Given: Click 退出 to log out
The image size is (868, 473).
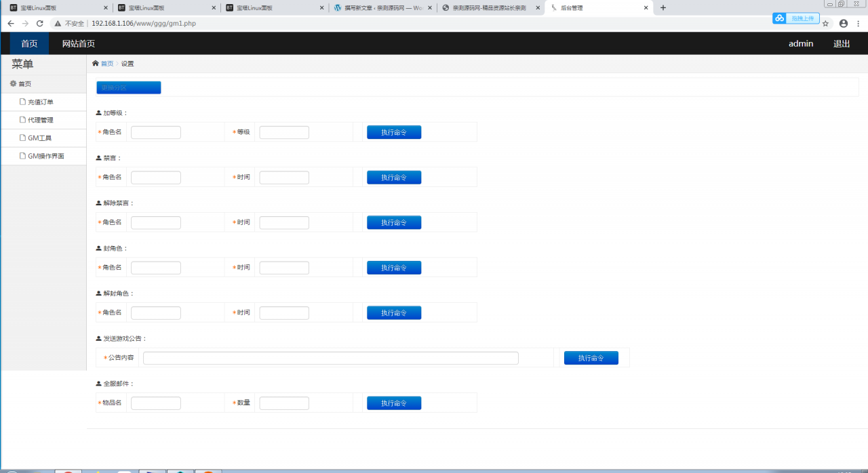Looking at the screenshot, I should coord(842,43).
